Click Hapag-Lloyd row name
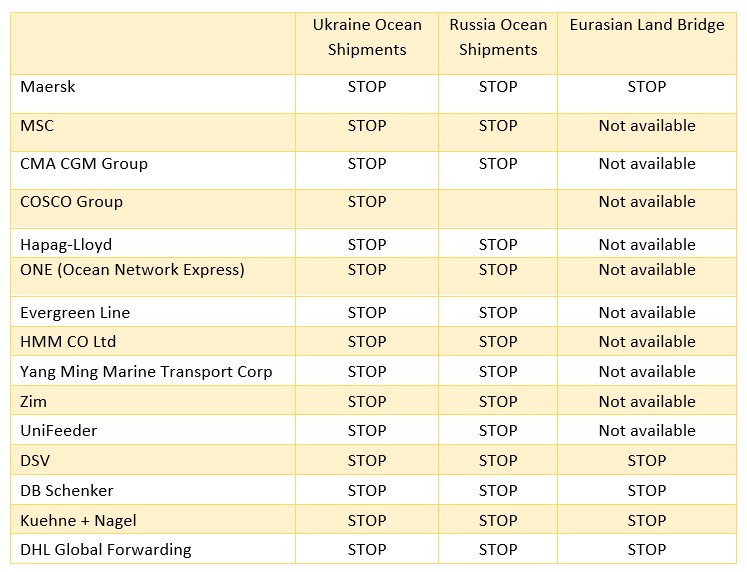Viewport: 747px width, 572px height. (66, 245)
